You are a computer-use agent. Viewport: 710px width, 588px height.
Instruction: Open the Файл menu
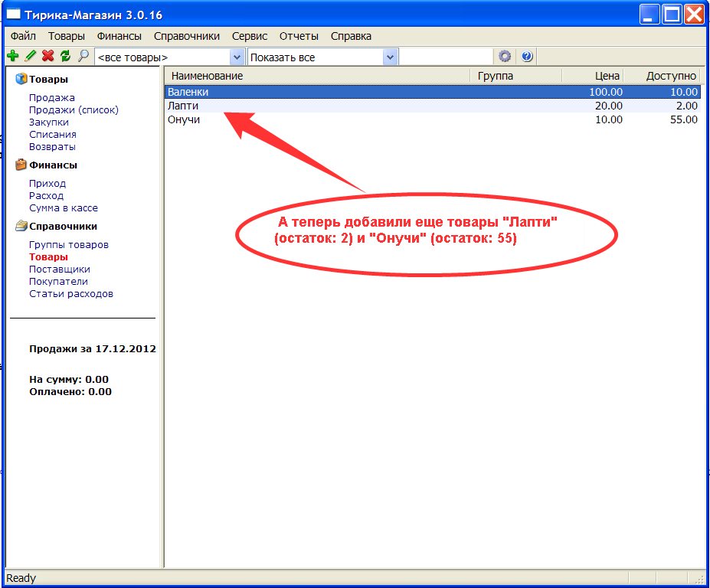tap(23, 36)
